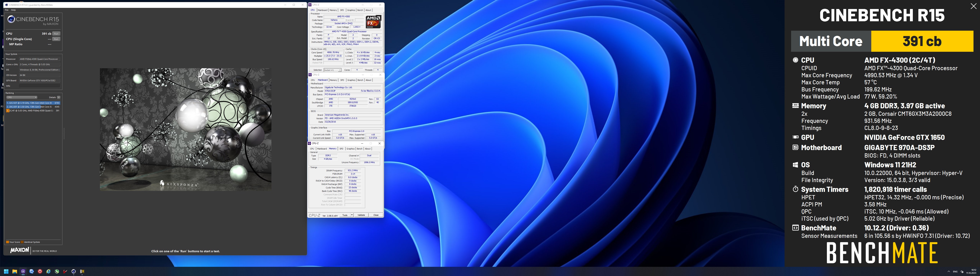Viewport: 980px width, 276px height.
Task: Click the BenchMate Memory module icon
Action: tap(795, 106)
